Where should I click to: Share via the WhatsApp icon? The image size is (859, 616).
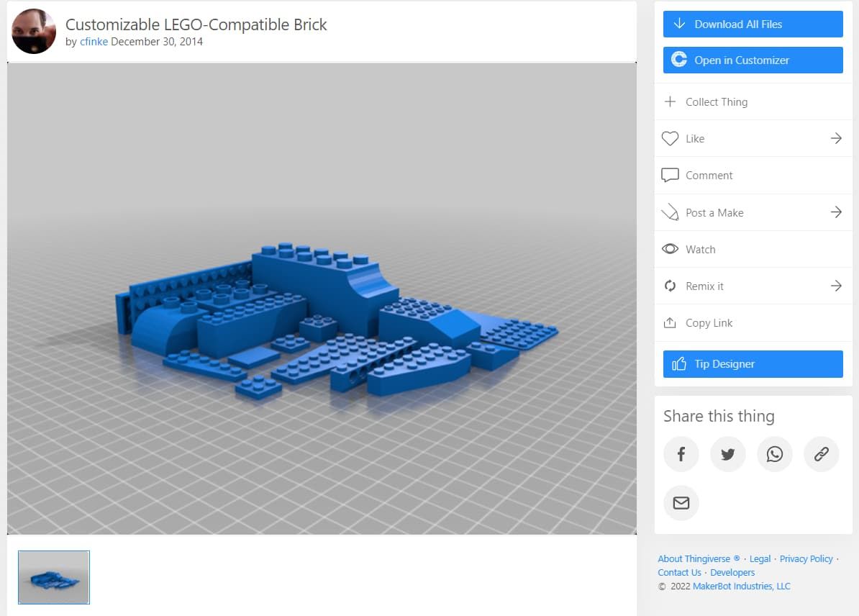774,454
